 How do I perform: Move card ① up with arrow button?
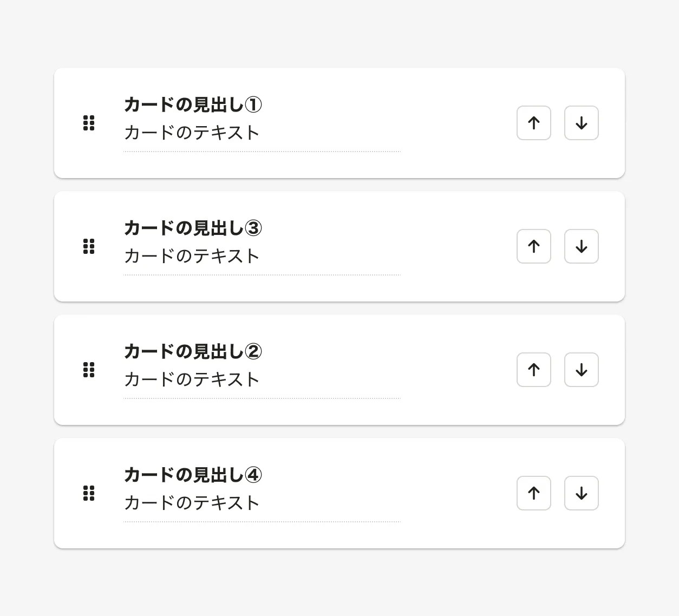(534, 123)
